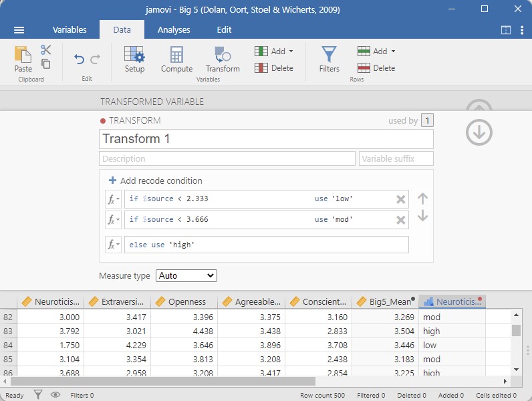Click the Description field
532x401 pixels.
tap(227, 158)
